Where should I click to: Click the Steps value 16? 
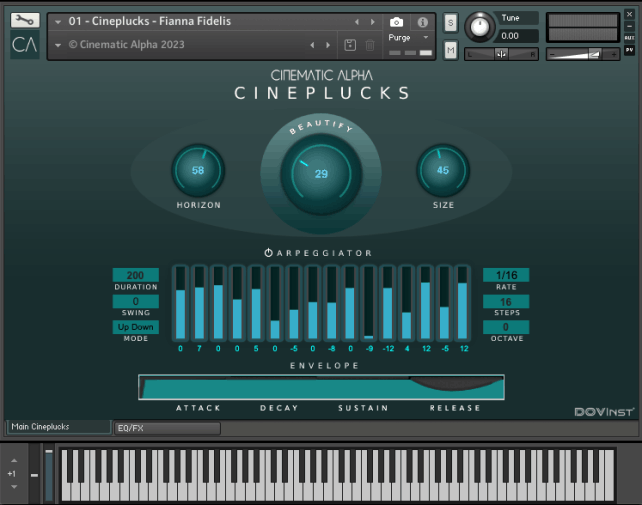(x=506, y=301)
